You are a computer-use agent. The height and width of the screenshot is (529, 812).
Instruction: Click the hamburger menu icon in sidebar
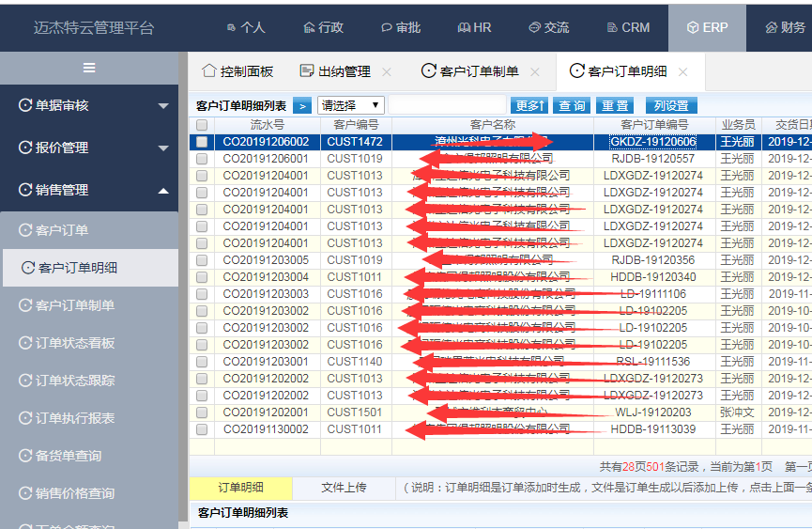[x=89, y=68]
